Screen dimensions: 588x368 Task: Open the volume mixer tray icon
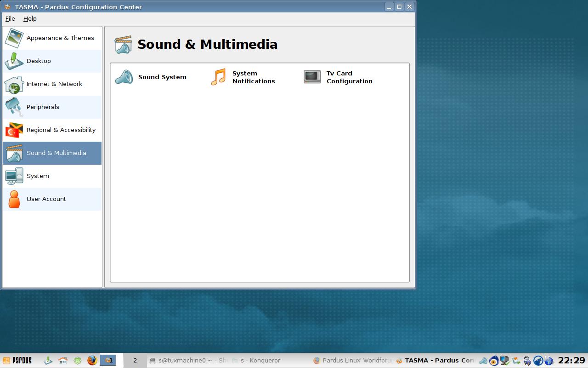[x=483, y=361]
